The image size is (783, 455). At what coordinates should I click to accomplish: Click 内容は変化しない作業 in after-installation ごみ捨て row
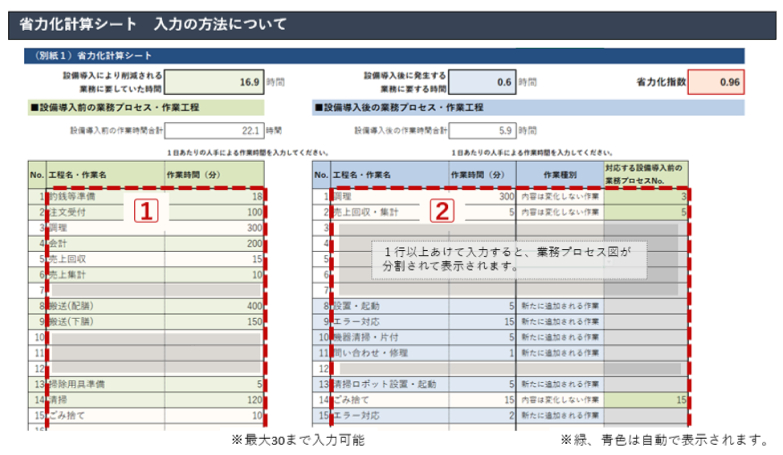(560, 400)
